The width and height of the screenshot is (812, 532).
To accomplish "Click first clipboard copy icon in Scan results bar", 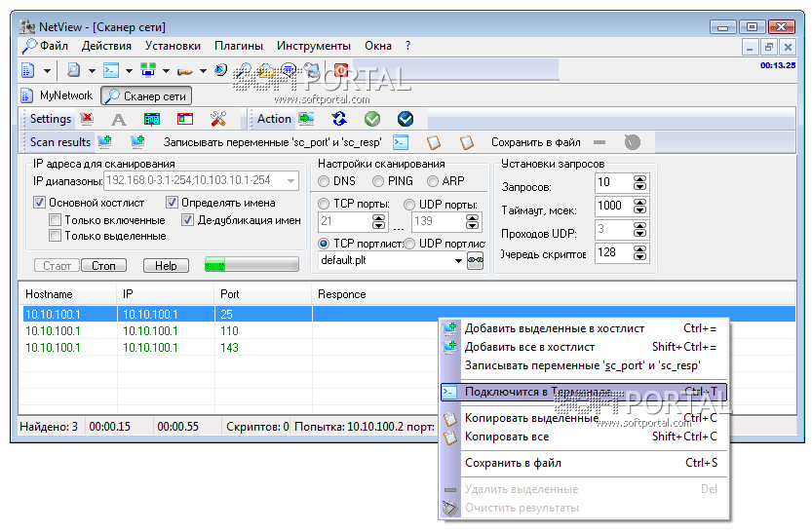I will [434, 142].
